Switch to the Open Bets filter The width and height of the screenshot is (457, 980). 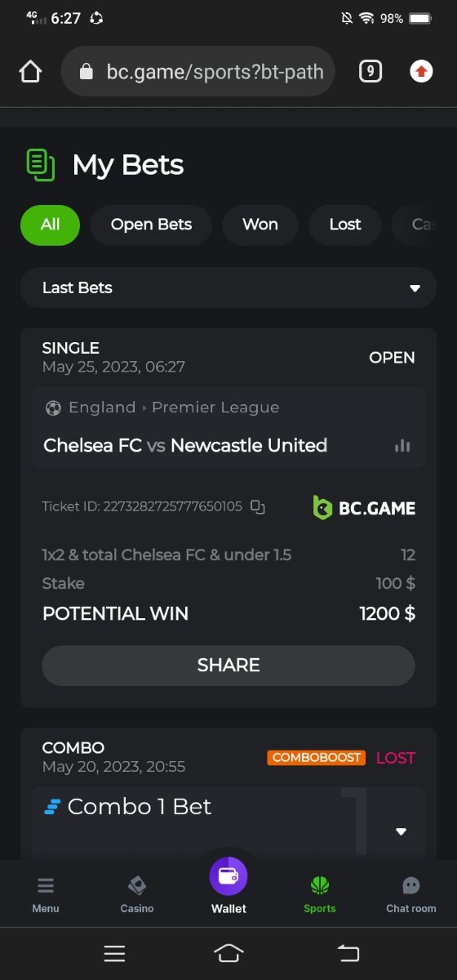point(151,225)
